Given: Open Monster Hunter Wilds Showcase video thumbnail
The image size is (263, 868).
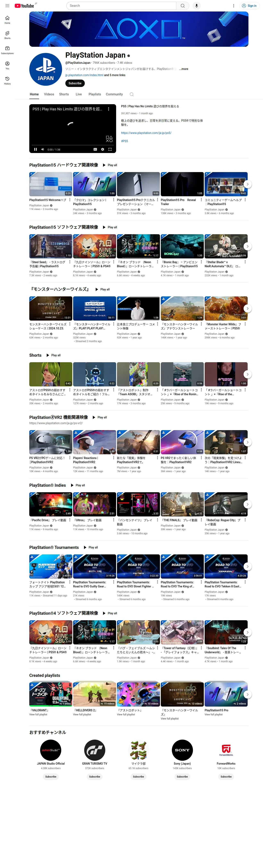Looking at the screenshot, I should tap(51, 309).
